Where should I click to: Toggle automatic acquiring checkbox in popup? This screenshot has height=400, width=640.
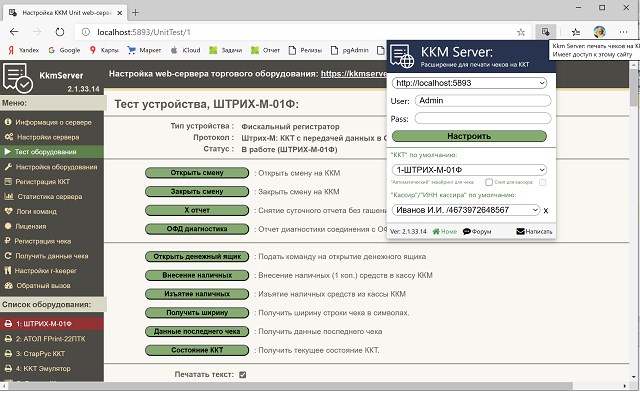pyautogui.click(x=489, y=182)
